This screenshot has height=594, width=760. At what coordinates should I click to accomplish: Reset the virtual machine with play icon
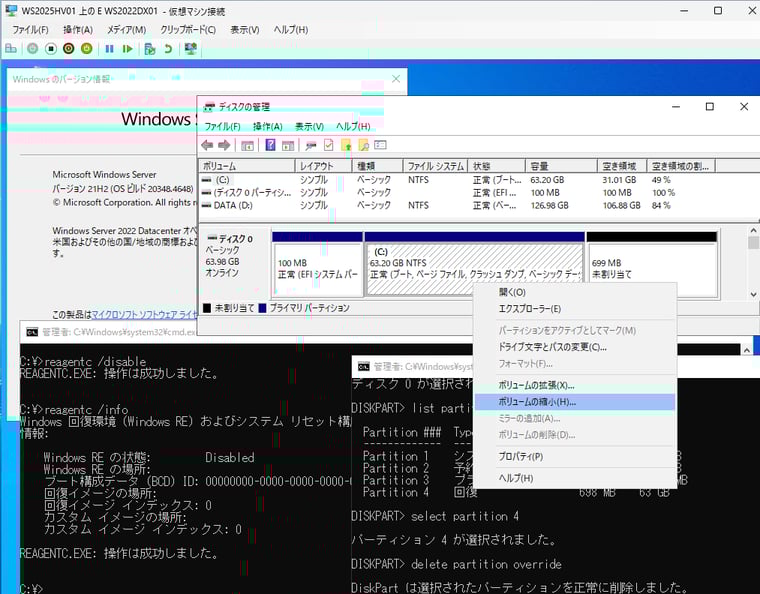[127, 48]
